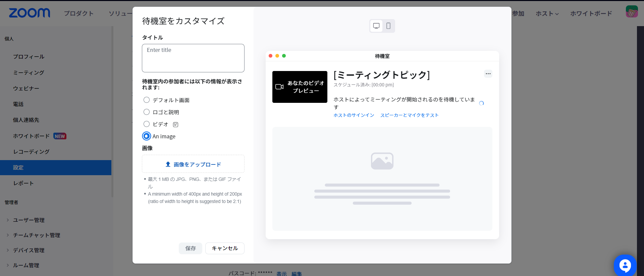Image resolution: width=644 pixels, height=276 pixels.
Task: Select the ロゴと説明 radio option
Action: point(147,112)
